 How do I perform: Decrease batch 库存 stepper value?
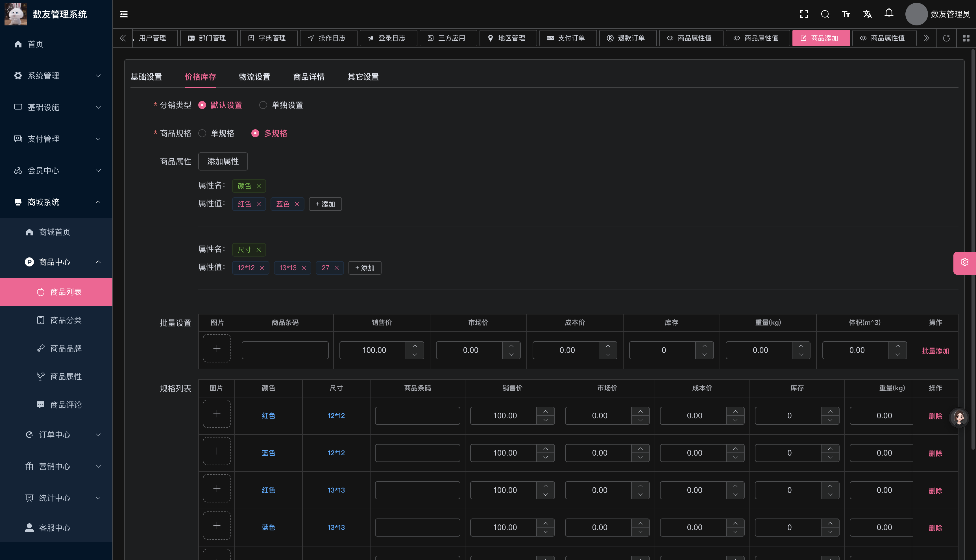point(705,355)
